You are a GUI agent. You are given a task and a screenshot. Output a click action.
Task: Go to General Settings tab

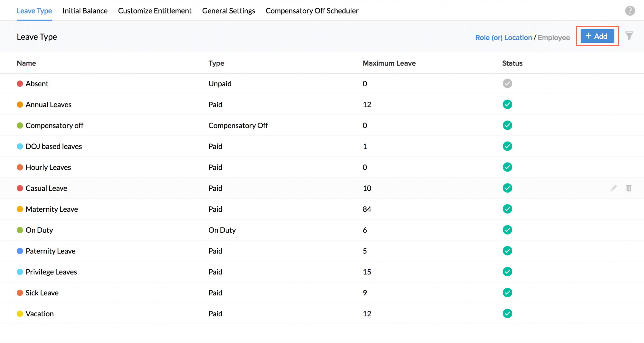(228, 11)
